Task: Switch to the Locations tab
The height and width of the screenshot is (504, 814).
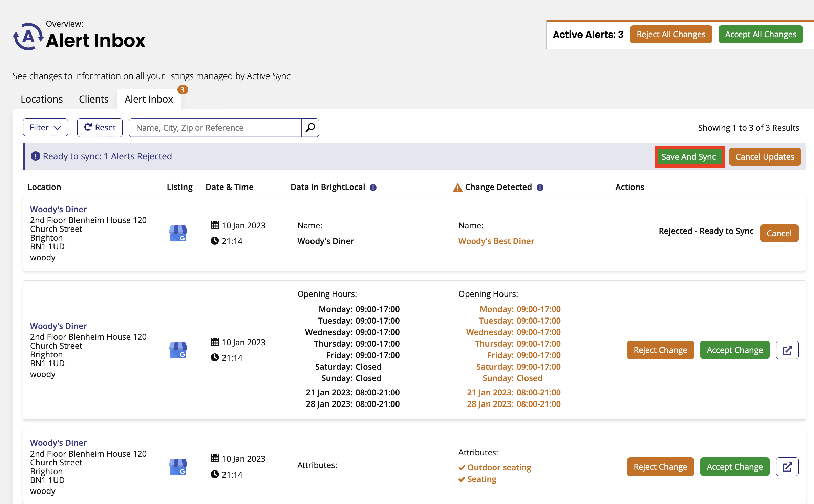Action: coord(42,99)
